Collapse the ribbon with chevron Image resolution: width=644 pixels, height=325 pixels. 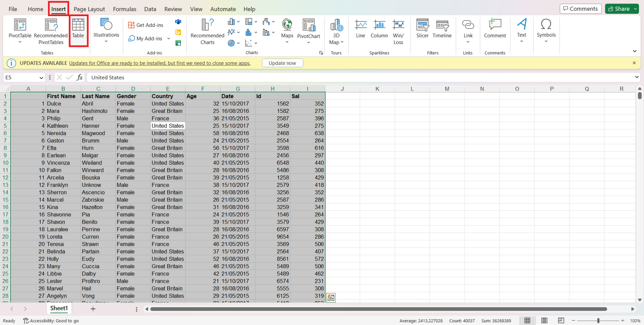click(634, 51)
